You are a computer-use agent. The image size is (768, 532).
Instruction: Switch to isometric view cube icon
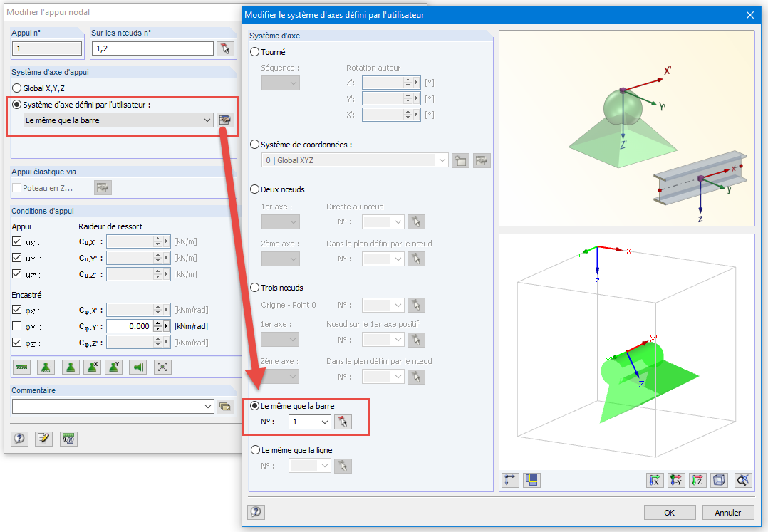(x=719, y=480)
